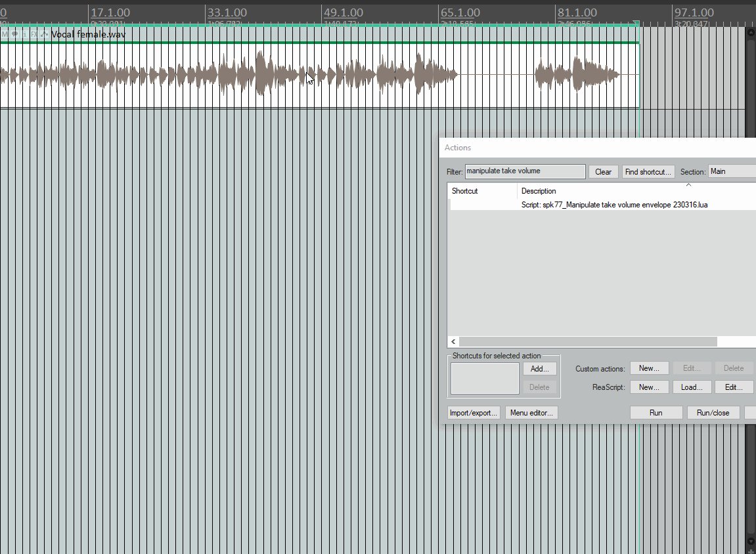Create a New custom action
Screen dimensions: 756x554
point(649,368)
